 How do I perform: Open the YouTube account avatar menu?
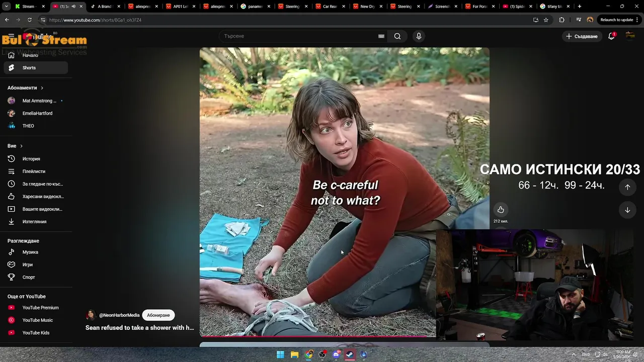coord(630,36)
